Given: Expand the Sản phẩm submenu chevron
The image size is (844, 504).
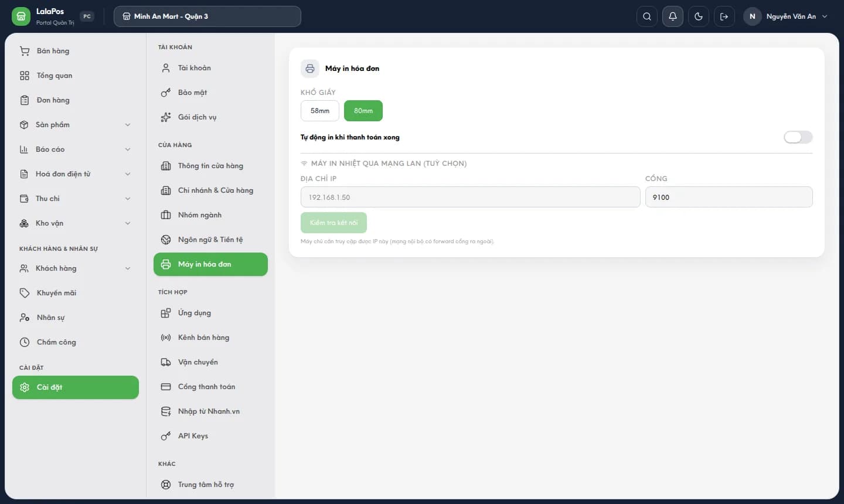Looking at the screenshot, I should coord(128,125).
